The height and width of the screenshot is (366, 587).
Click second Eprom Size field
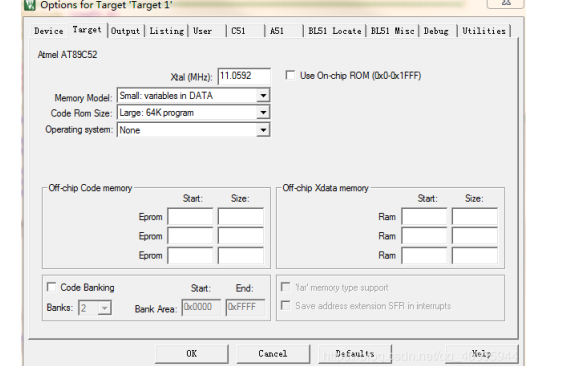tap(241, 236)
